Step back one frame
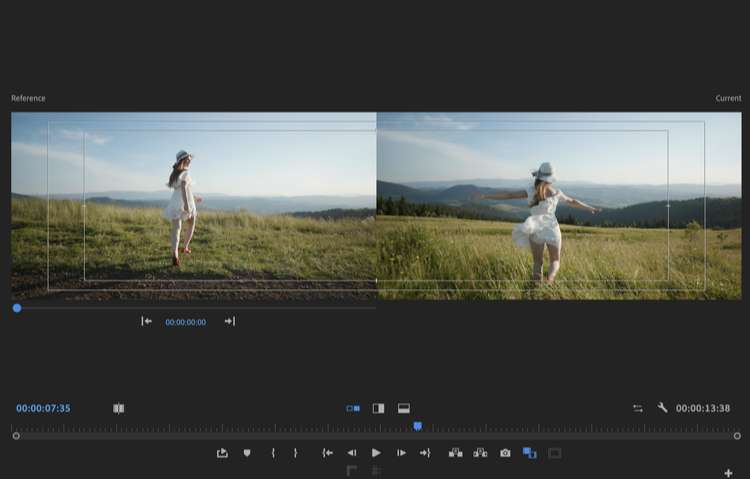The height and width of the screenshot is (479, 750). click(352, 453)
